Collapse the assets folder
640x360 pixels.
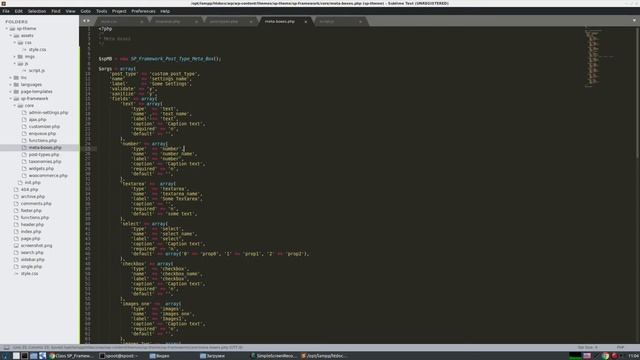[11, 36]
